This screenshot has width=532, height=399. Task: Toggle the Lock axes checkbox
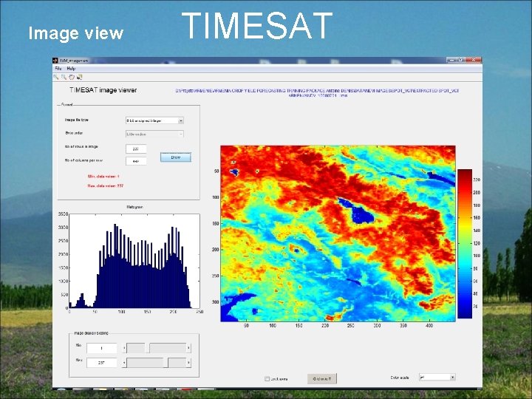[x=267, y=378]
